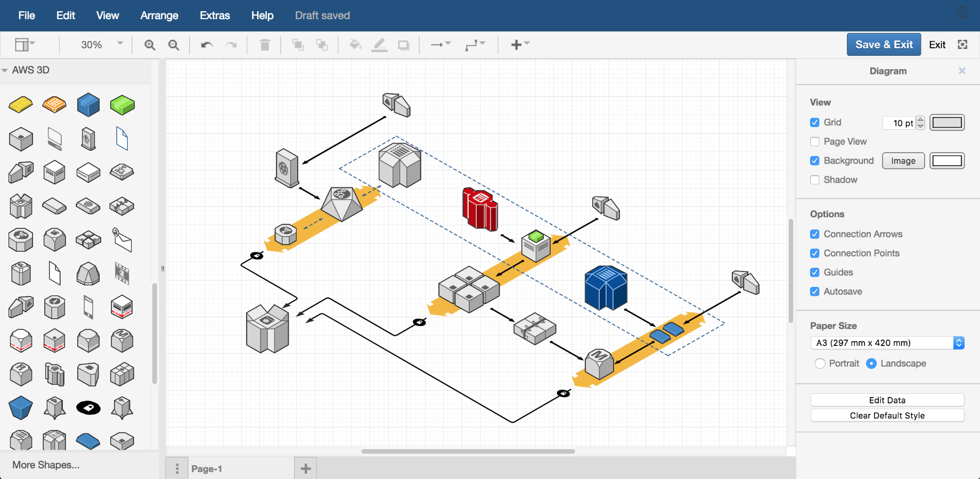Click the Insert plus icon
Screen dimensions: 980x479
(x=515, y=45)
